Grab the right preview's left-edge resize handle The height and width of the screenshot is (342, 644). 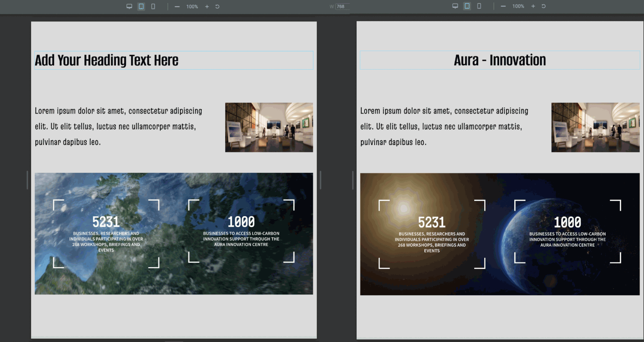coord(353,180)
